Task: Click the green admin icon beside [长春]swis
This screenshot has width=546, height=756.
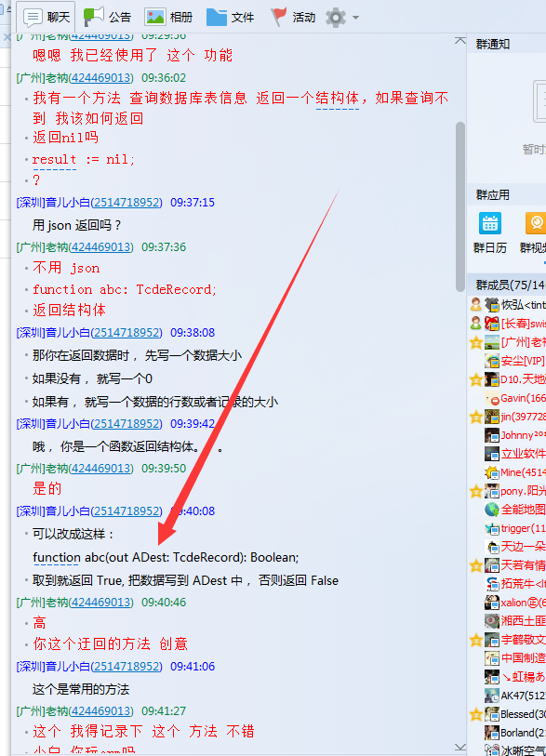Action: point(476,323)
